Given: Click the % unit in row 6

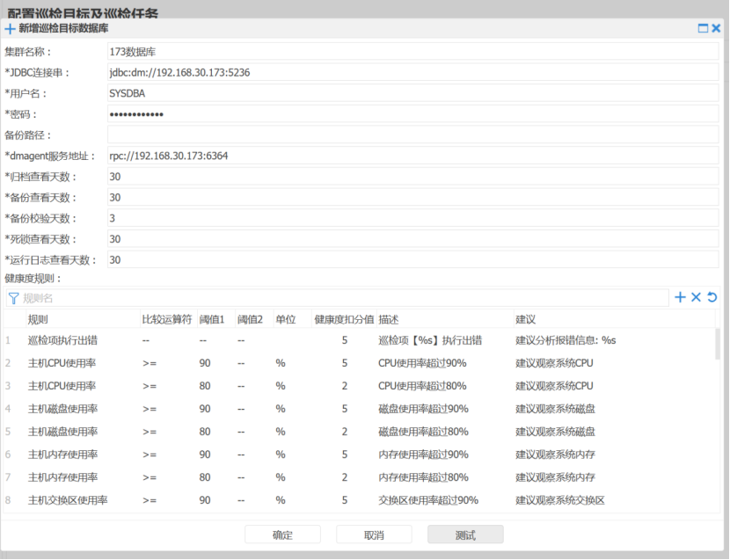Looking at the screenshot, I should [281, 455].
